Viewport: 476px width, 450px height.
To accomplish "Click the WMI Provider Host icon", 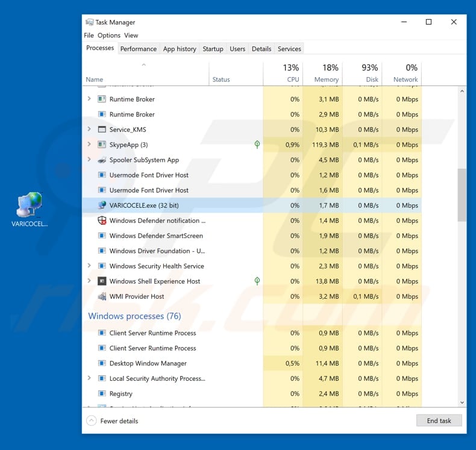I will [x=102, y=296].
